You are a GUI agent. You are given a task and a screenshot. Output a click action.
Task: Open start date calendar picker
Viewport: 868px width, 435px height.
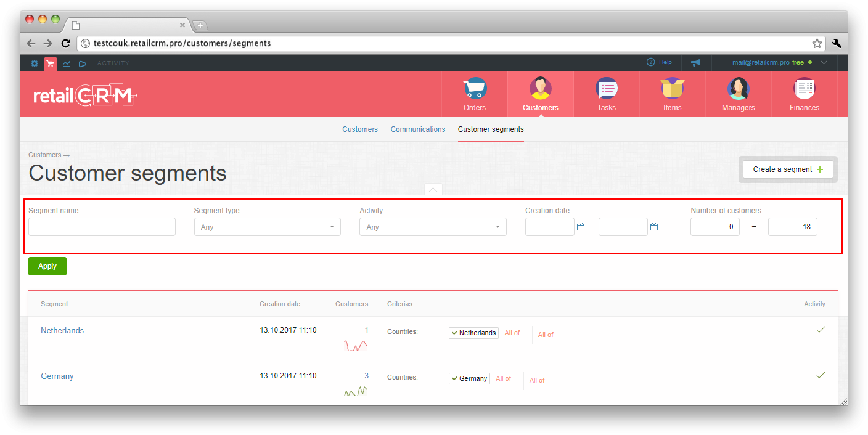tap(581, 227)
